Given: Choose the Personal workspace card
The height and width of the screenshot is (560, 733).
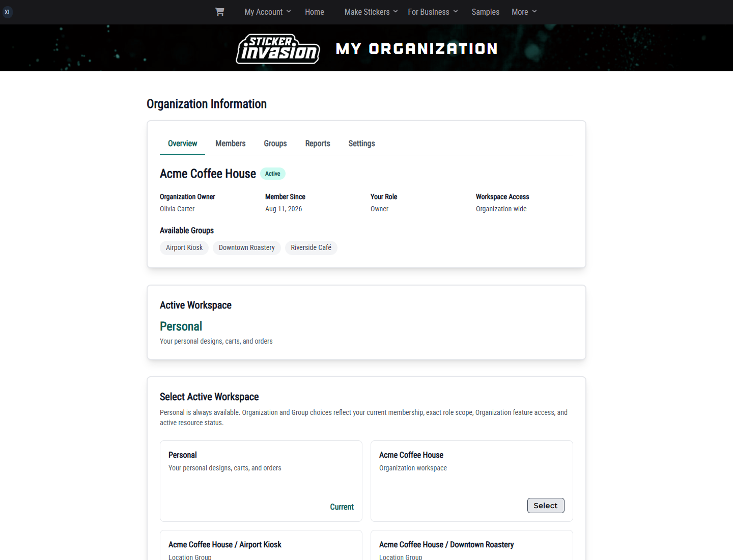Looking at the screenshot, I should coord(261,481).
